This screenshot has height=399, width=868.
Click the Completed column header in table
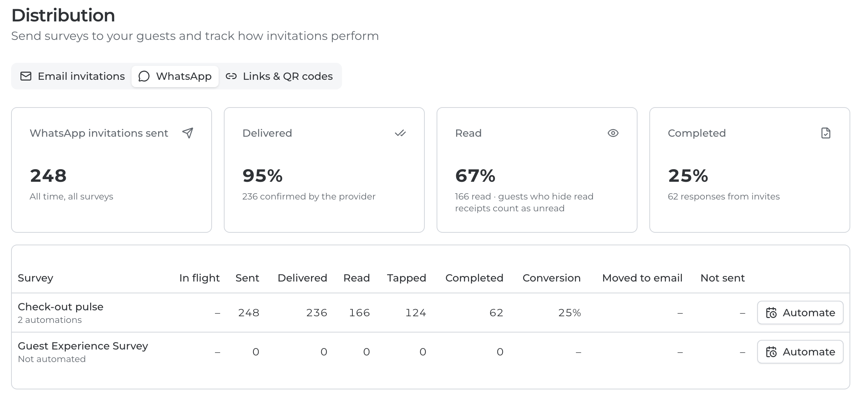click(x=474, y=278)
